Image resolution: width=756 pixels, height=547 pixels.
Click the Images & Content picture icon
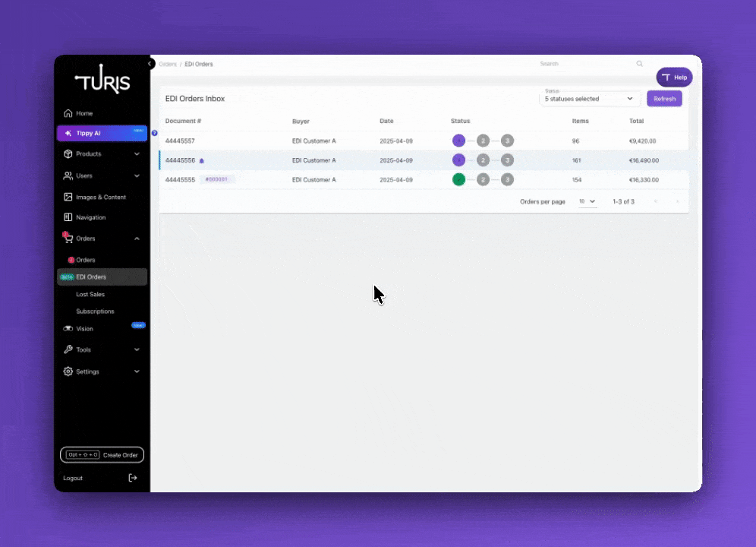[x=68, y=197]
